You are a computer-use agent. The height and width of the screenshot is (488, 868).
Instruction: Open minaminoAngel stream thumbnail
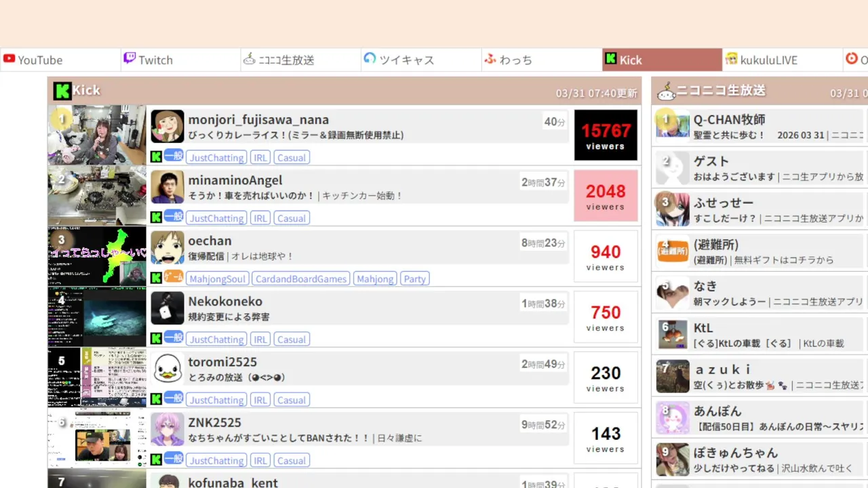(97, 195)
